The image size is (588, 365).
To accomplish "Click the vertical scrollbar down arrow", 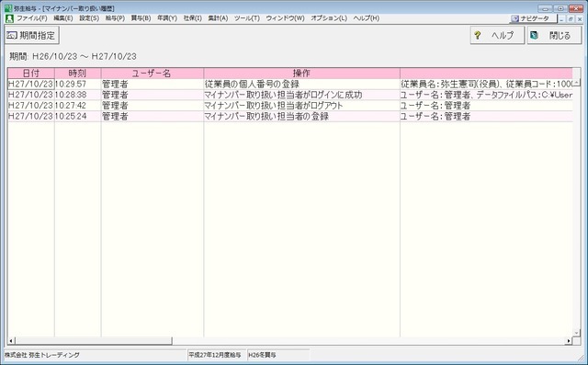I will click(577, 333).
